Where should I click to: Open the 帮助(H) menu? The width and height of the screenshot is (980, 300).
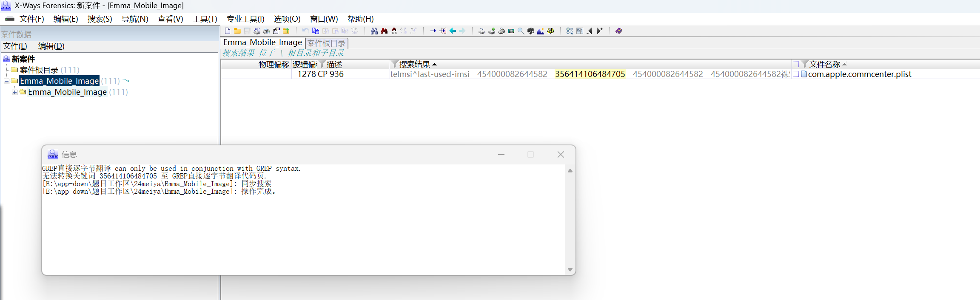point(361,19)
